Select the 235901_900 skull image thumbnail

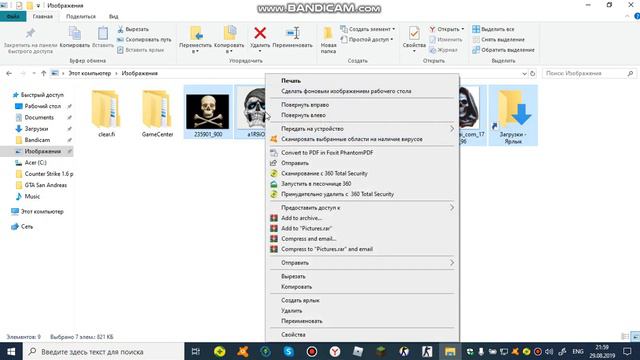[208, 112]
